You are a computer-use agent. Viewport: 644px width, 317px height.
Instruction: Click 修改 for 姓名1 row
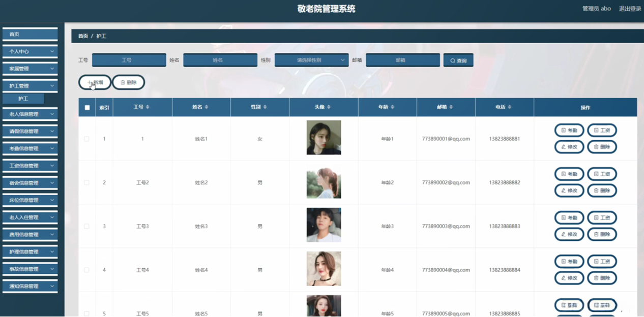pos(569,147)
